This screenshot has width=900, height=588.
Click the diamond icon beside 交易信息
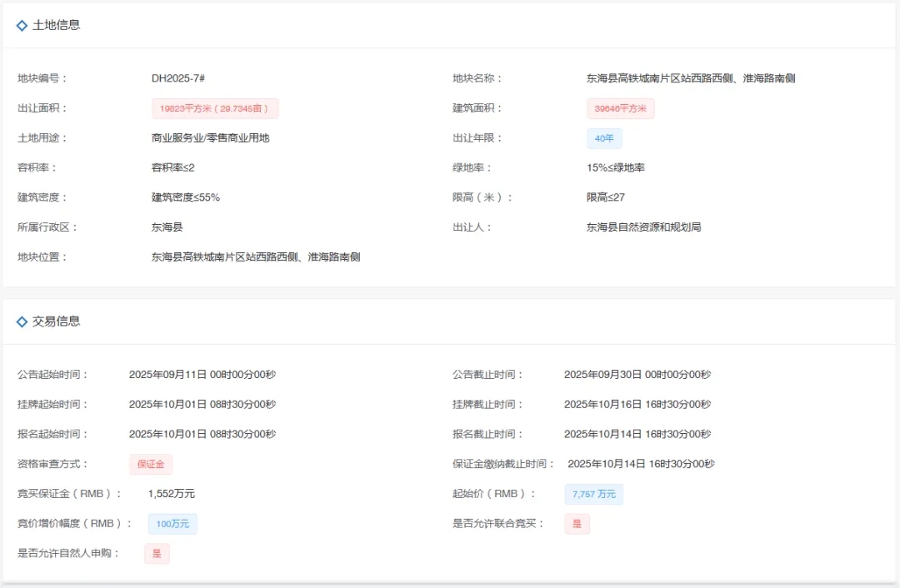coord(22,321)
